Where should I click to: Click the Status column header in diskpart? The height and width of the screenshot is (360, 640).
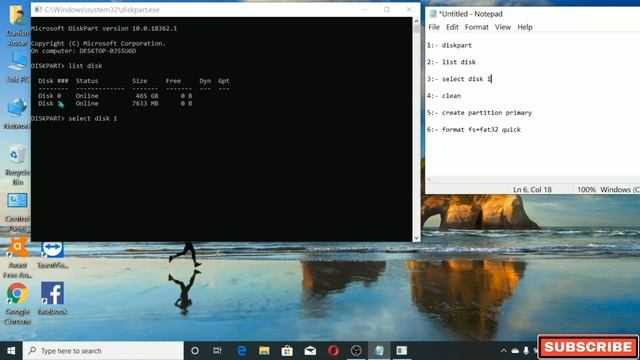[87, 81]
